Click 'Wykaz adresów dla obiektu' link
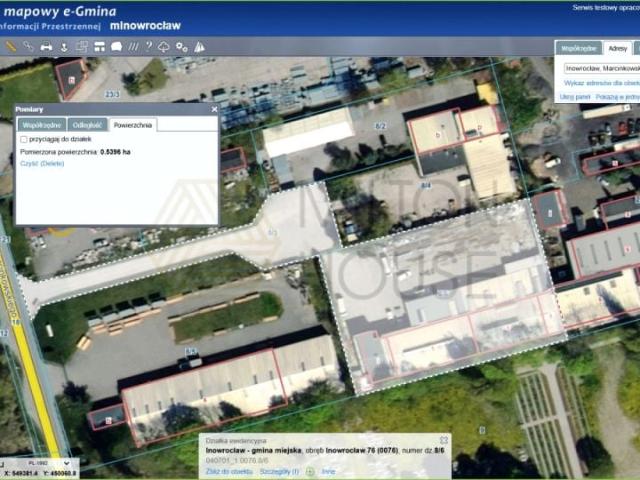The height and width of the screenshot is (480, 640). [x=601, y=83]
